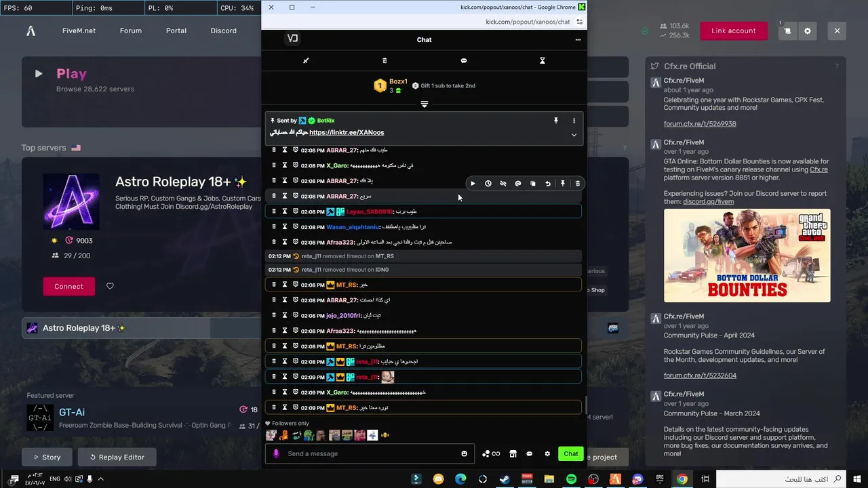The height and width of the screenshot is (488, 868).
Task: Click FiveM notifications icon with badge 1
Action: [787, 30]
